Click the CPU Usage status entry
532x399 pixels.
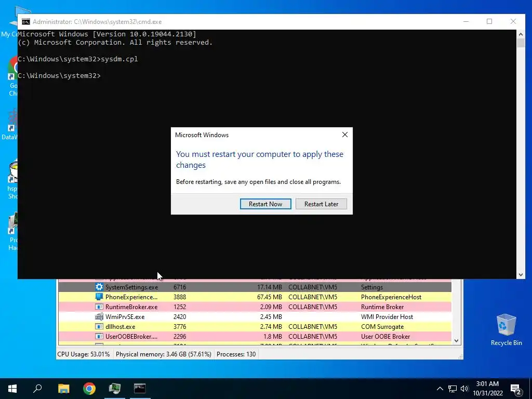[84, 354]
